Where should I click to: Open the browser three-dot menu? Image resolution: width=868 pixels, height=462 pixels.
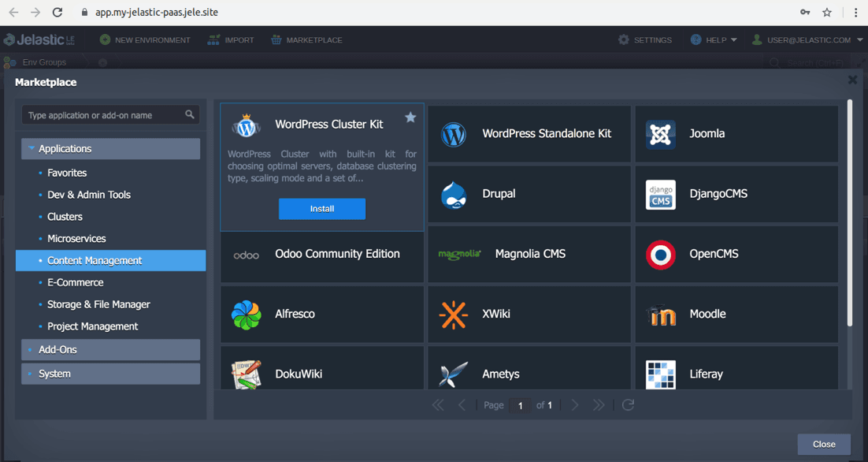(856, 12)
